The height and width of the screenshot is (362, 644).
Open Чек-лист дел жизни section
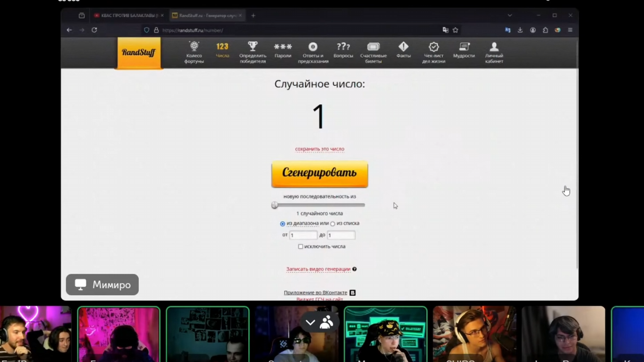click(433, 53)
